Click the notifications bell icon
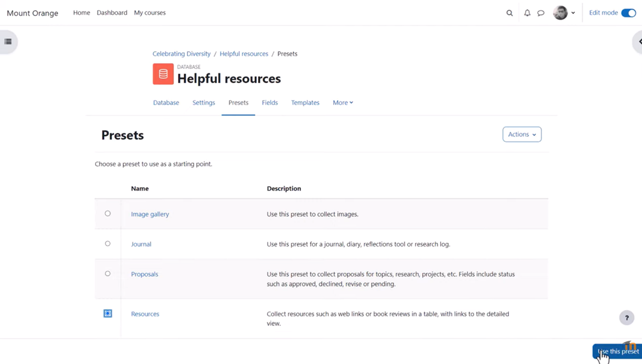Image resolution: width=642 pixels, height=364 pixels. click(527, 13)
